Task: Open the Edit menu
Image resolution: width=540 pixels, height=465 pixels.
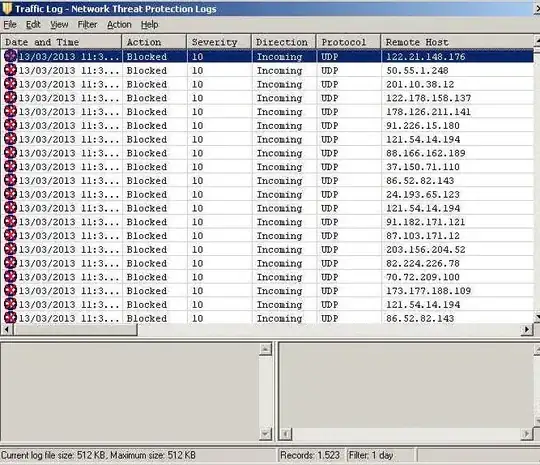Action: pos(33,25)
